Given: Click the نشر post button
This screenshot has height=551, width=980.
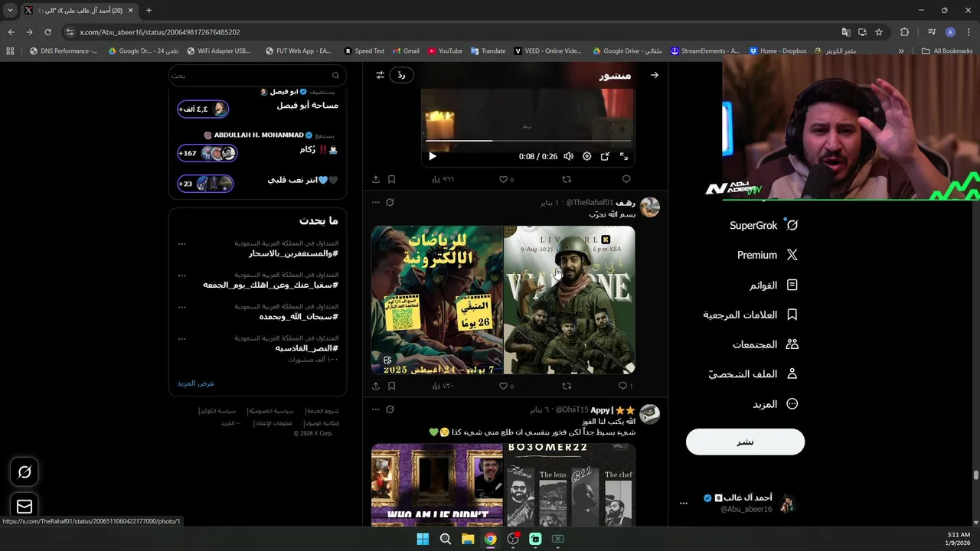Looking at the screenshot, I should click(x=745, y=442).
